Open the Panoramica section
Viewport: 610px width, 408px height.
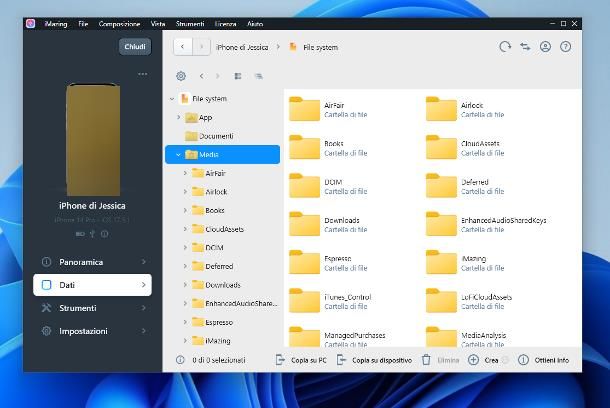click(93, 262)
